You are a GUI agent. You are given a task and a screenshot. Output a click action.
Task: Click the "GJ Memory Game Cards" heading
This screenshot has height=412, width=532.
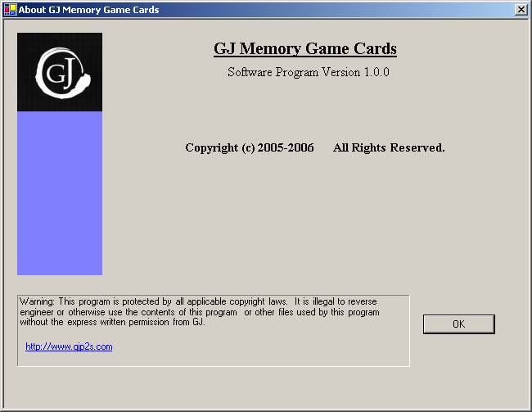(304, 49)
